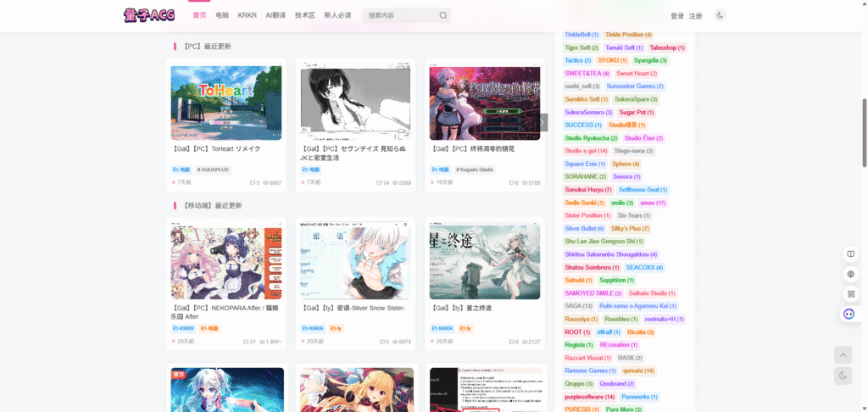Click the #AQUAPLUS tag

tap(213, 170)
